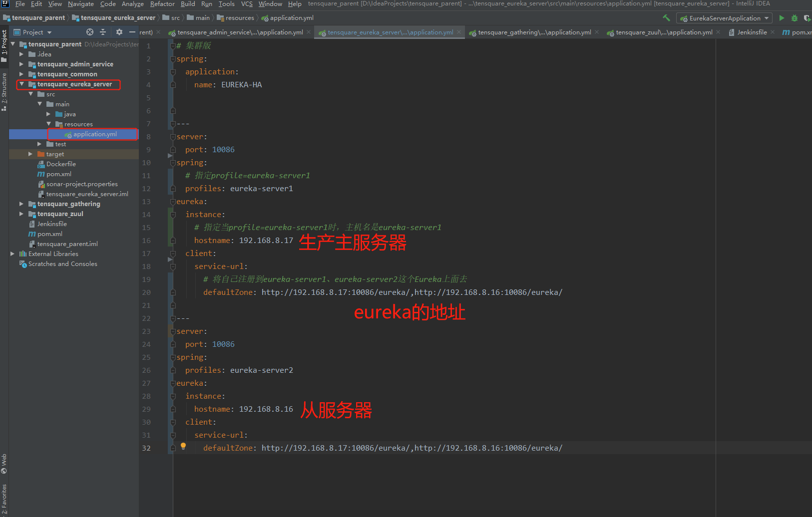Click tensquare_parent breadcrumb in navigation bar
The image size is (812, 517).
34,18
